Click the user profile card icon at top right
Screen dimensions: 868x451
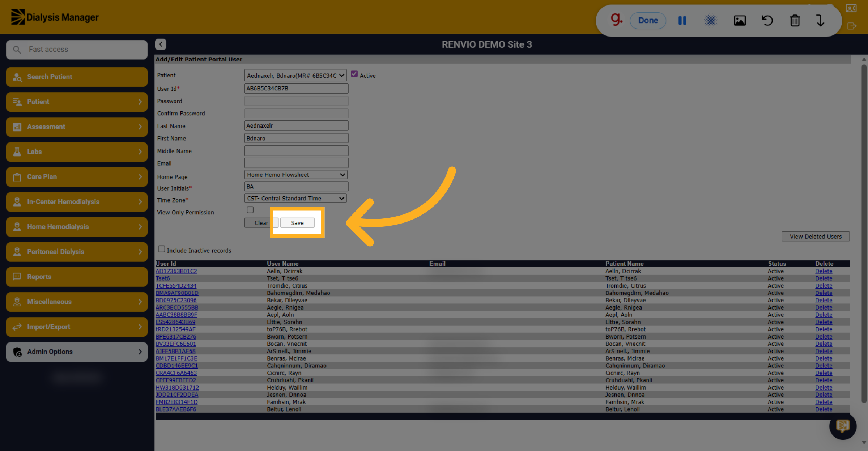click(x=851, y=8)
